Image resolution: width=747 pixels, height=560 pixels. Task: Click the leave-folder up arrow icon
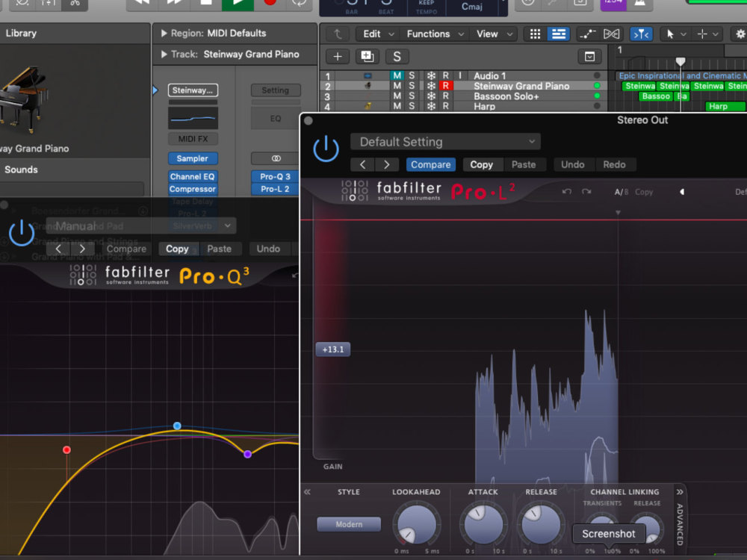click(338, 34)
